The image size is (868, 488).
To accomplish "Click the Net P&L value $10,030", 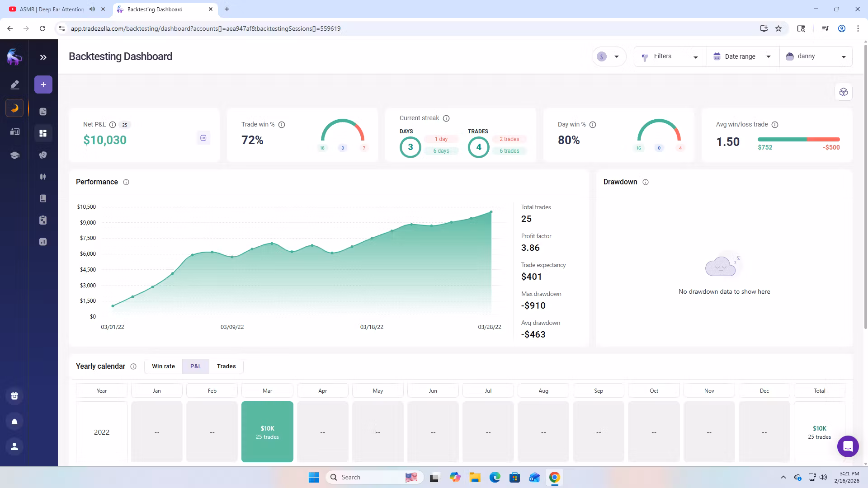I will pyautogui.click(x=105, y=140).
